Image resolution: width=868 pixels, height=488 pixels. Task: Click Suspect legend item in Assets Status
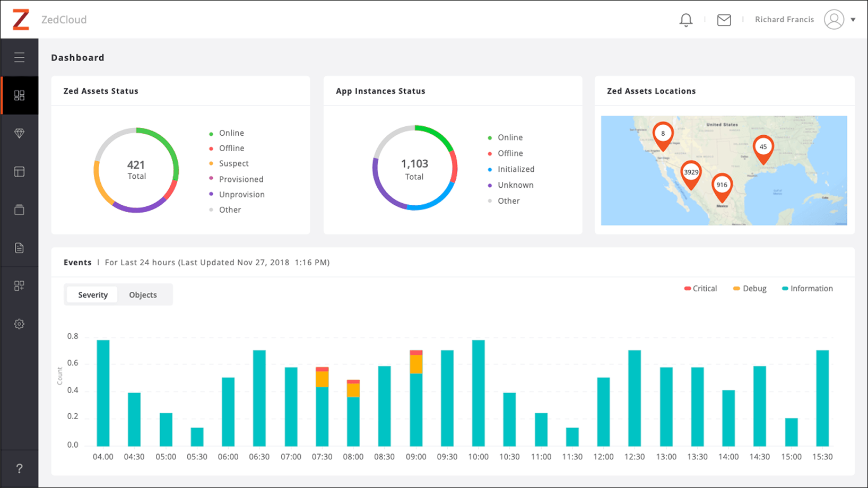point(233,164)
